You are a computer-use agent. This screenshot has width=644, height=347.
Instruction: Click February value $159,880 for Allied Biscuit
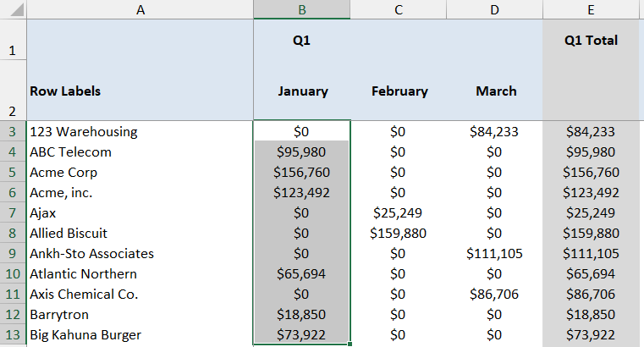[399, 234]
